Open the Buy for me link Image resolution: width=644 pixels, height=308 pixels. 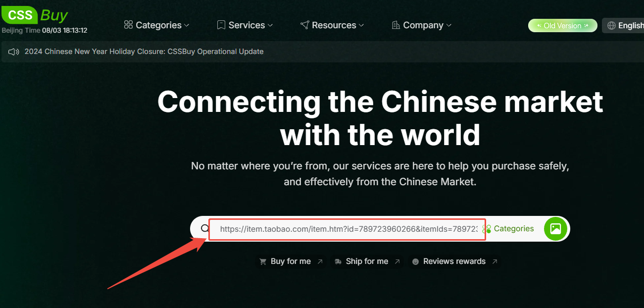coord(291,261)
